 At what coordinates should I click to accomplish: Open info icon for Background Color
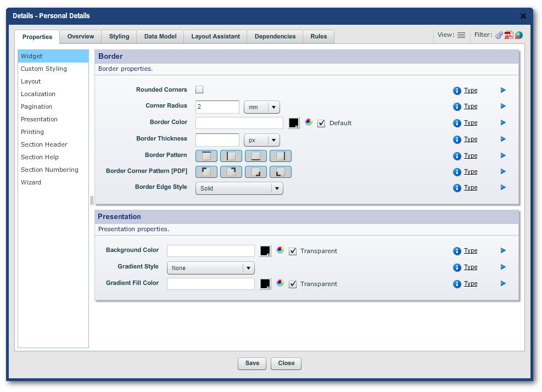(x=457, y=251)
